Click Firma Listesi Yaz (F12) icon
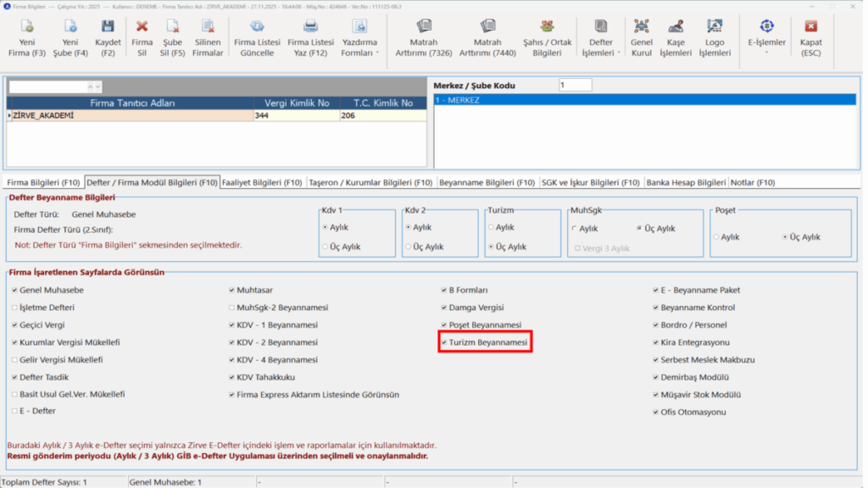This screenshot has height=488, width=868. [310, 26]
